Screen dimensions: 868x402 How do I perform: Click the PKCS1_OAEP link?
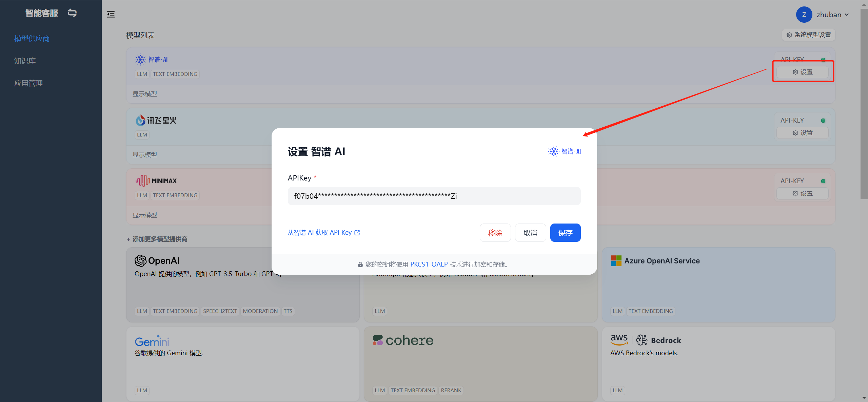coord(429,265)
